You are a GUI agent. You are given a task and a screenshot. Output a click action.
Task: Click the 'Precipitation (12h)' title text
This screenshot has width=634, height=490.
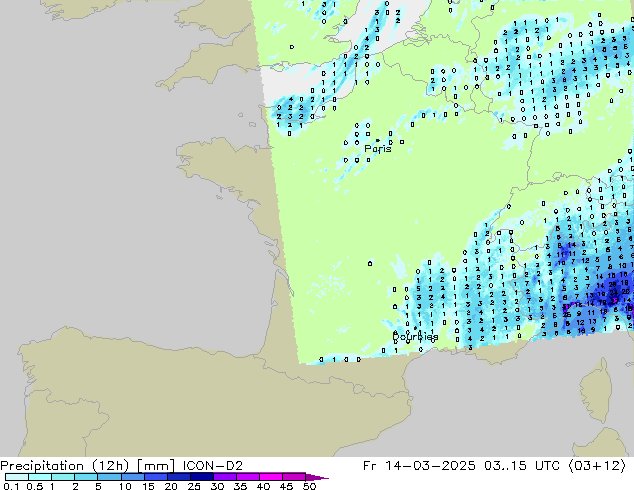pos(65,466)
